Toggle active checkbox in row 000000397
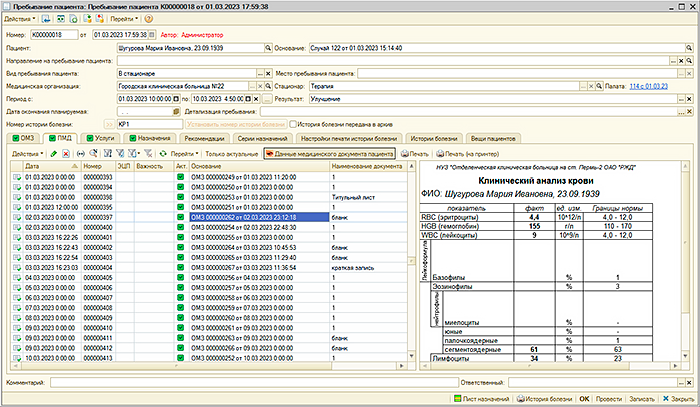This screenshot has height=407, width=700. point(180,216)
